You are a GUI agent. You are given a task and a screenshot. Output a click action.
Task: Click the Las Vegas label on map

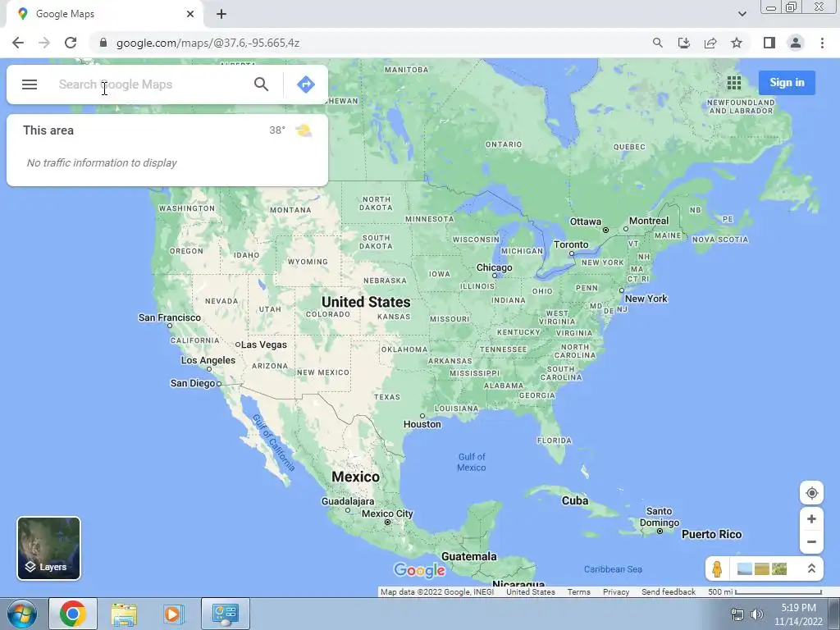pos(263,345)
